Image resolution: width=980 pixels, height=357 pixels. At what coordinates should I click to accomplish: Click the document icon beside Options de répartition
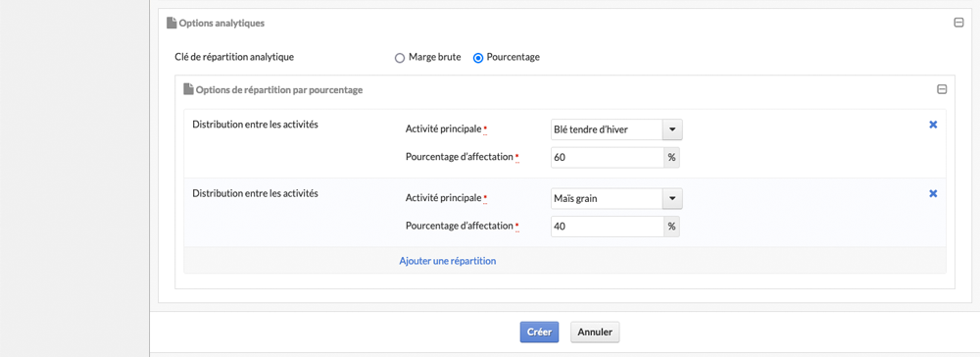point(188,89)
